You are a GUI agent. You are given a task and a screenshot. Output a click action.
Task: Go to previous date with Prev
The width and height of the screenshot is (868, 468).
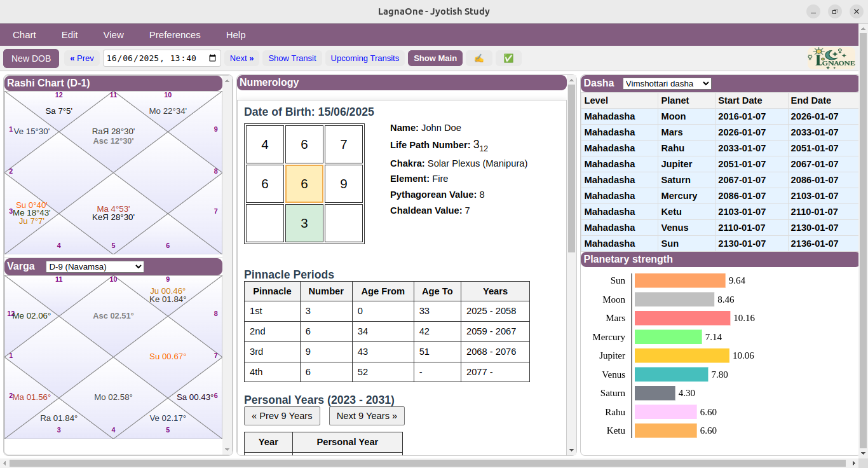82,59
